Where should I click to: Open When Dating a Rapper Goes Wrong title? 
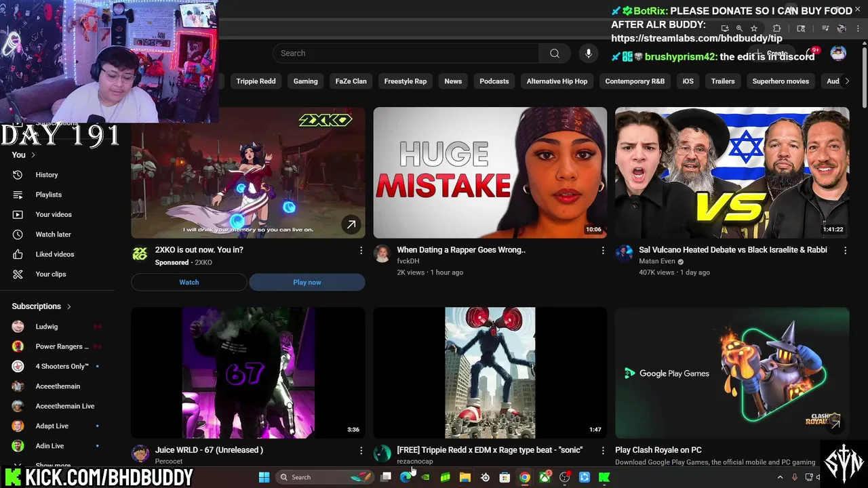point(461,250)
